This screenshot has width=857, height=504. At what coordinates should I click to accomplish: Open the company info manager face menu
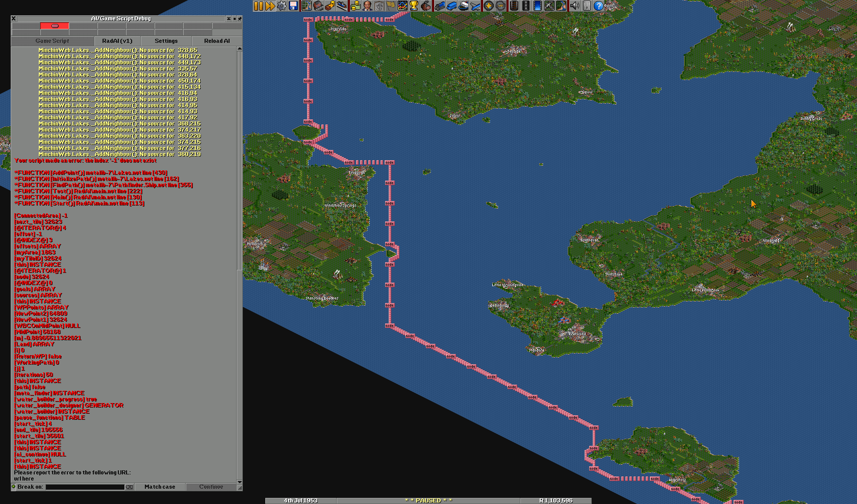click(367, 6)
